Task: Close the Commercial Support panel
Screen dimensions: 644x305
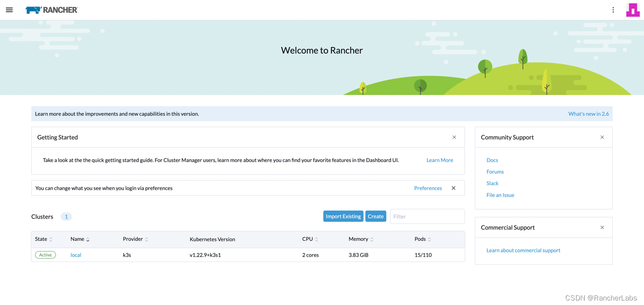Action: click(602, 227)
